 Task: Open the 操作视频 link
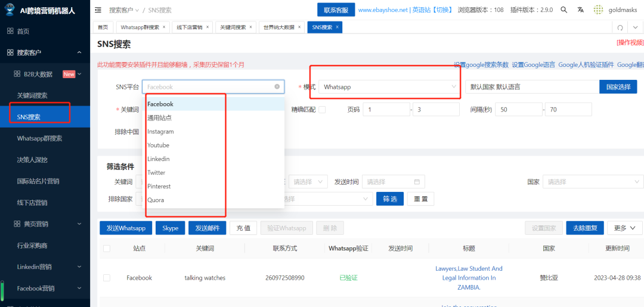630,43
